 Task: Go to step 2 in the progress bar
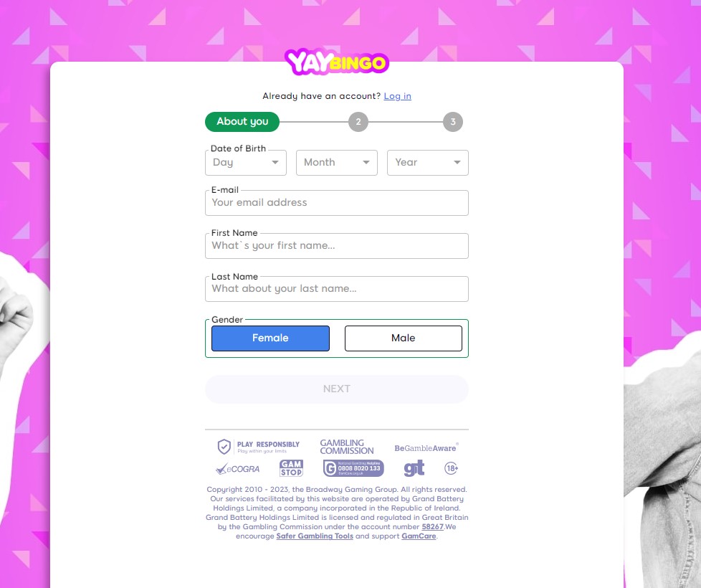pyautogui.click(x=358, y=122)
